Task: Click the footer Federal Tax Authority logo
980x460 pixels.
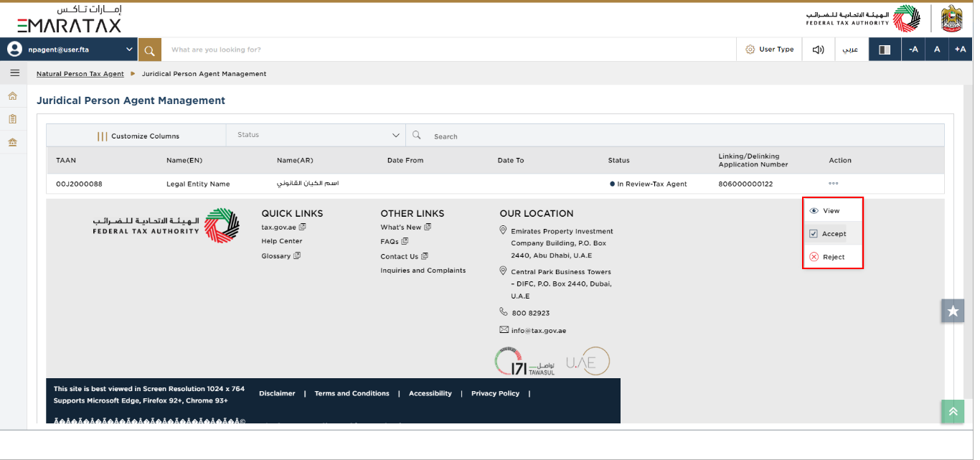Action: click(x=166, y=225)
